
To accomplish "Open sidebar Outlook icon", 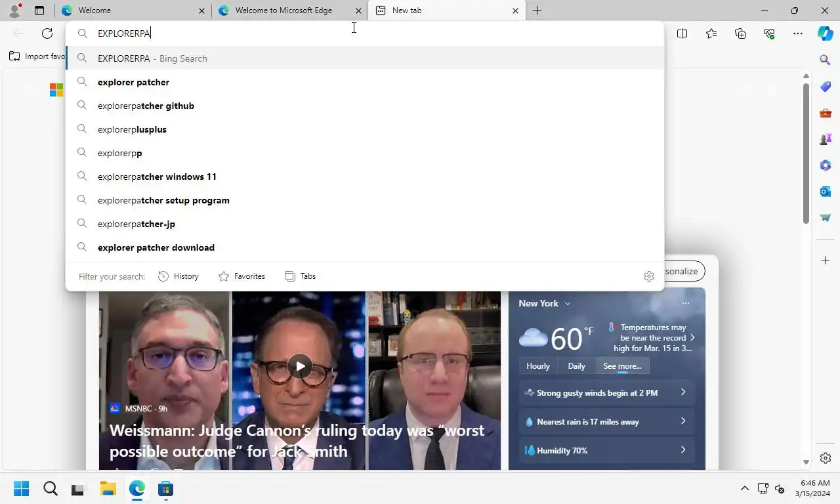I will pyautogui.click(x=826, y=192).
